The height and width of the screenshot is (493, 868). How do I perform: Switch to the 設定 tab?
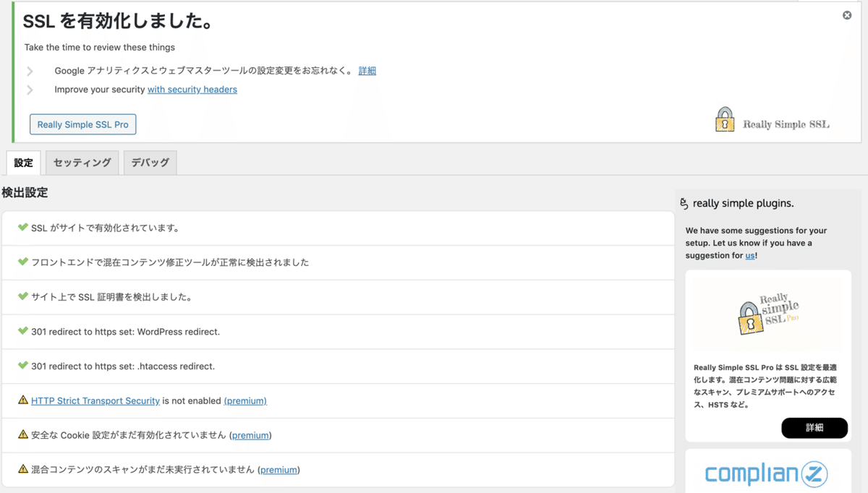pyautogui.click(x=23, y=163)
